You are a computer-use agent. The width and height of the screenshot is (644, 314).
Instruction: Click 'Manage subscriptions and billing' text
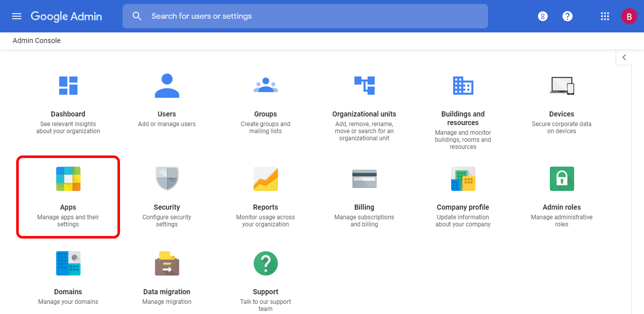[x=365, y=221]
